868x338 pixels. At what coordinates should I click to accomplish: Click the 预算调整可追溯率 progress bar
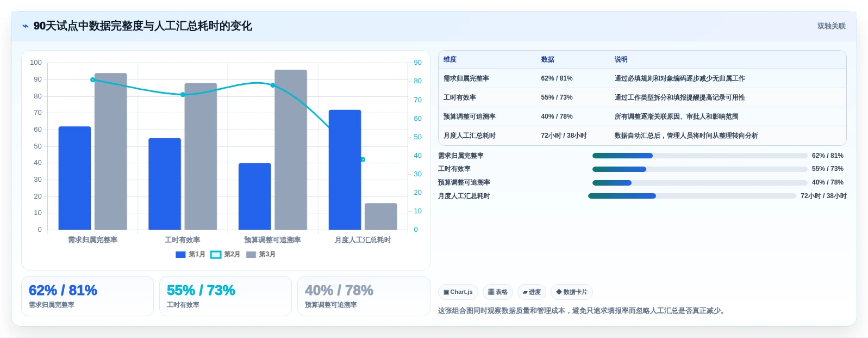[700, 183]
